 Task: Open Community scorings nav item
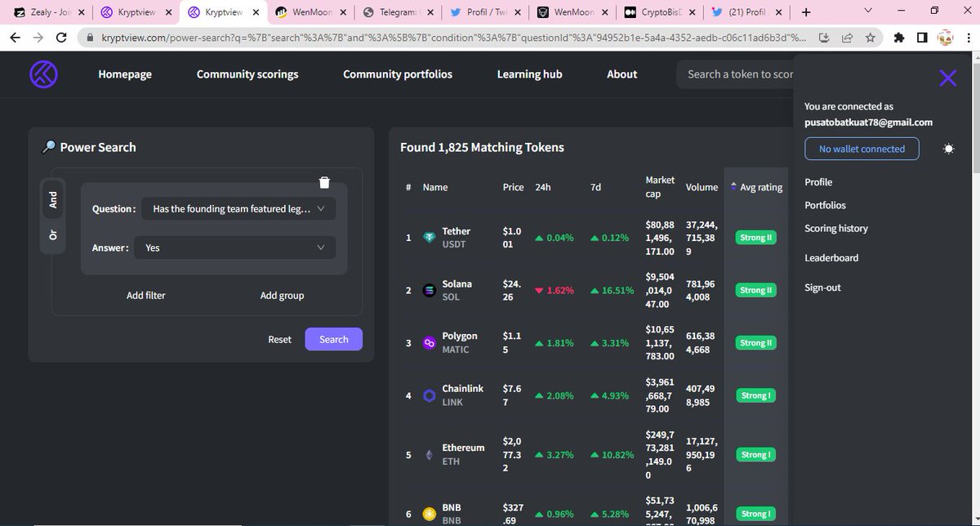click(x=247, y=74)
